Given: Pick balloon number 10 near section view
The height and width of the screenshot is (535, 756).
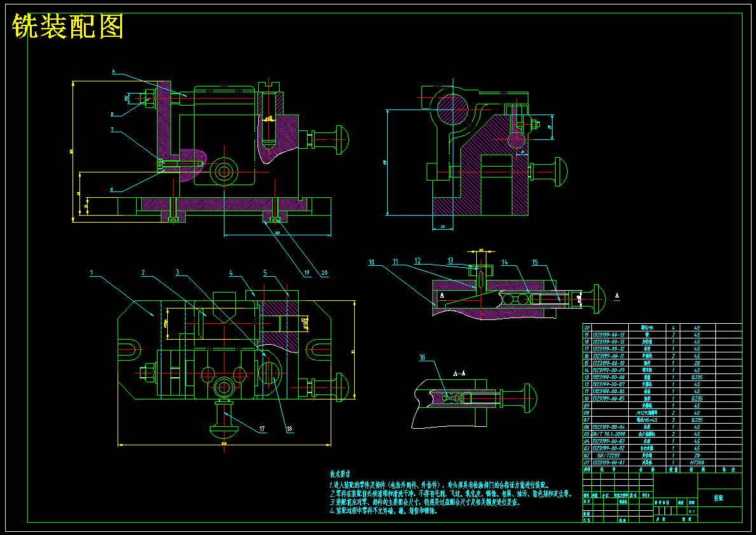Looking at the screenshot, I should tap(372, 263).
